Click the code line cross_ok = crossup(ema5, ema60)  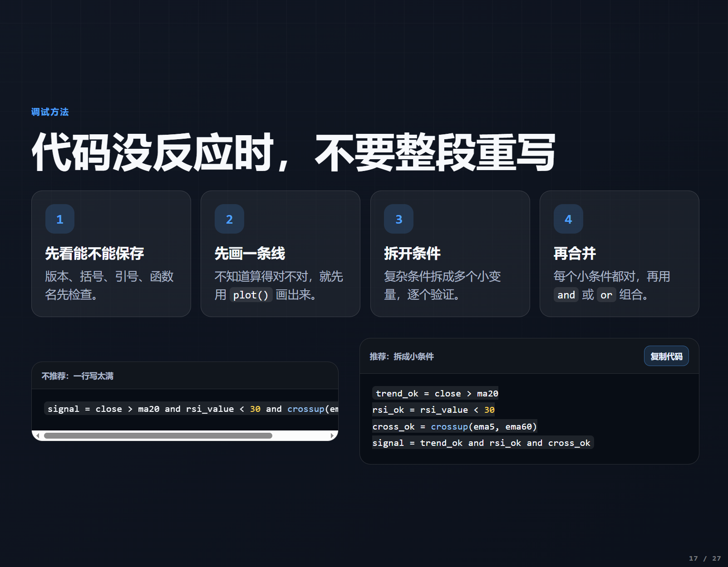tap(455, 426)
